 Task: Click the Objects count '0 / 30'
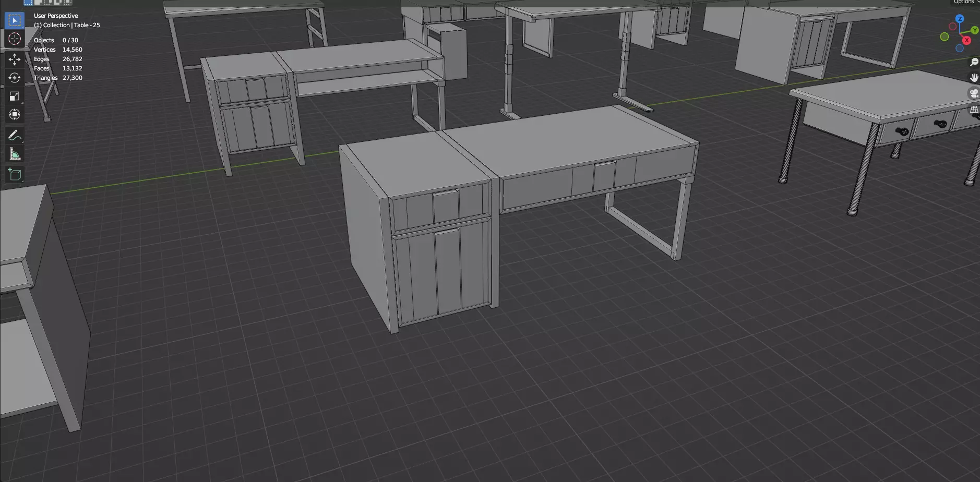click(x=70, y=40)
